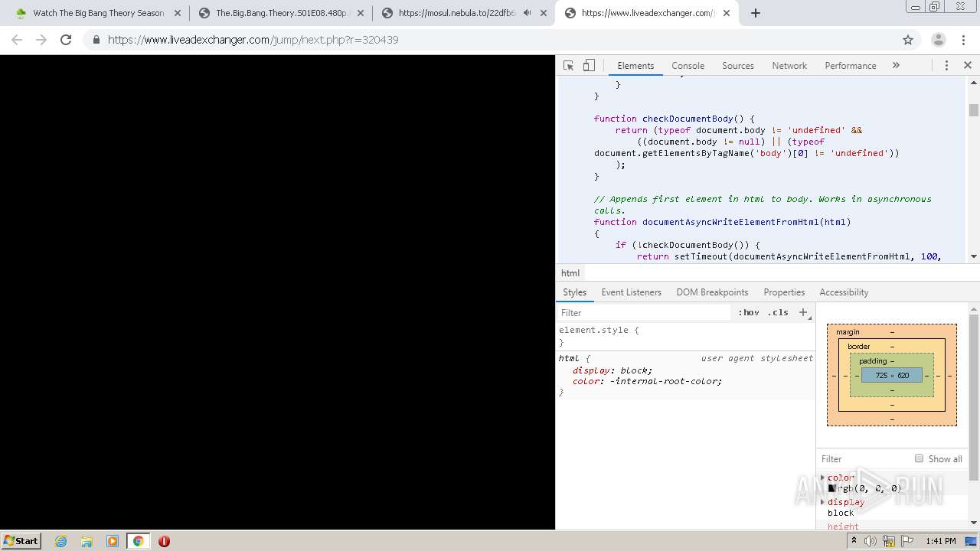This screenshot has width=980, height=551.
Task: Select the inspect element picker icon
Action: point(568,66)
